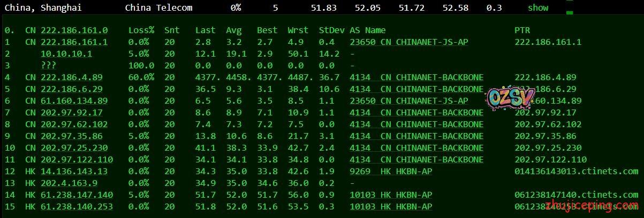
Task: Open the final hop IP 61.238.140.253
Action: (77, 207)
